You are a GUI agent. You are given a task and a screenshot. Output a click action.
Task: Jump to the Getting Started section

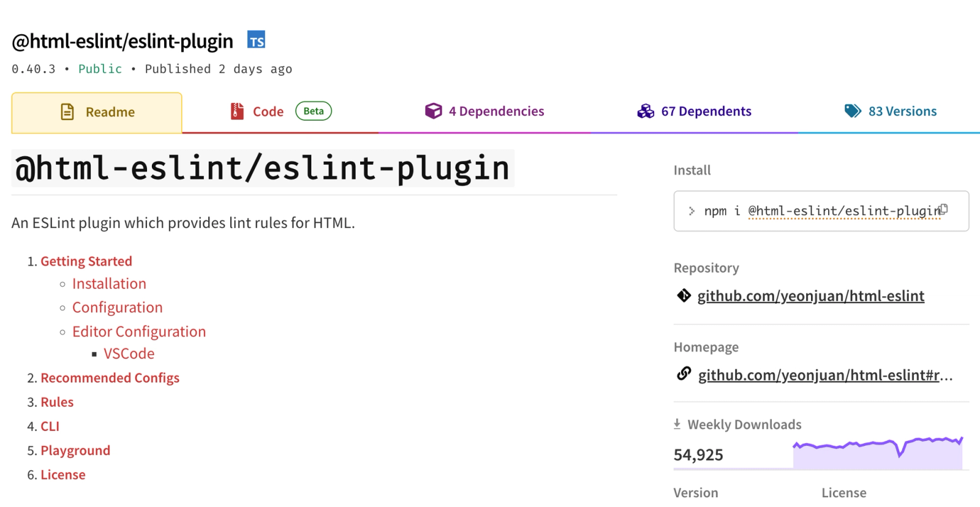tap(86, 261)
